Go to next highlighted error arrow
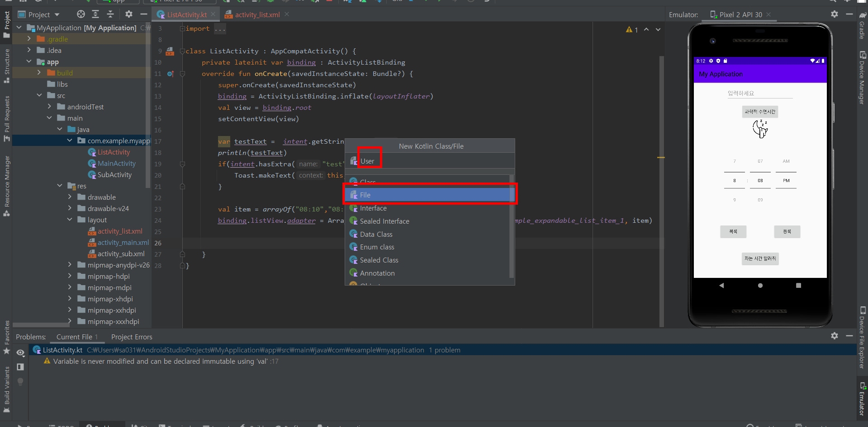The image size is (868, 427). [x=658, y=29]
